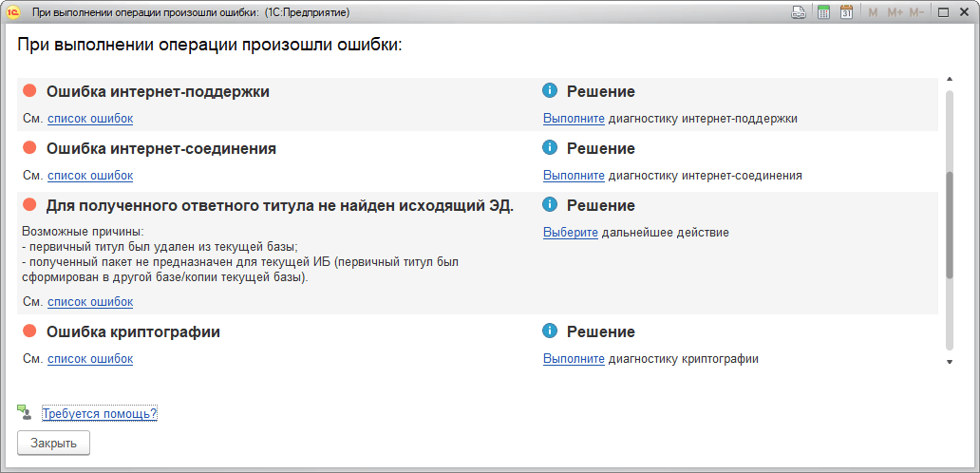The height and width of the screenshot is (473, 980).
Task: Click the 'Выберите' further action link
Action: click(x=571, y=233)
